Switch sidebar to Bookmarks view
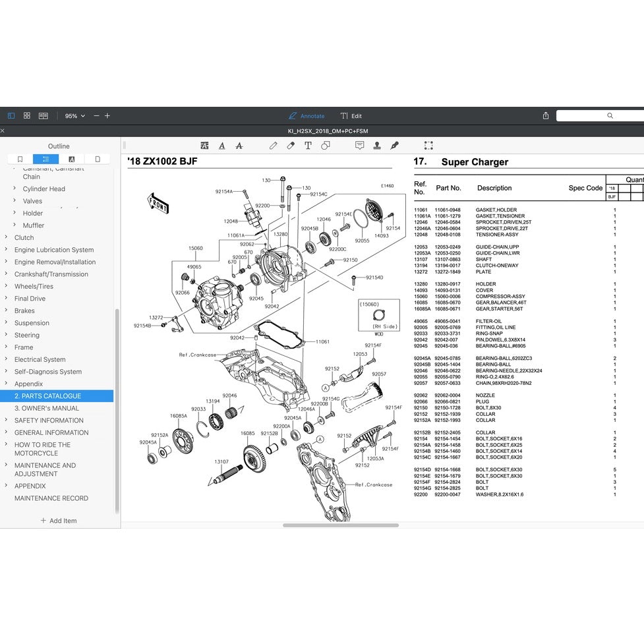 pos(20,159)
